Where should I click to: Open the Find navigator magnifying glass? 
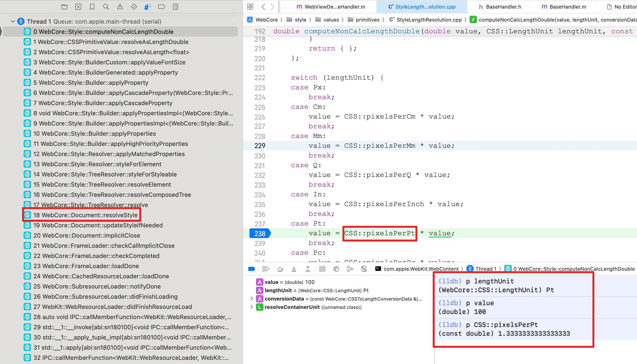[106, 7]
